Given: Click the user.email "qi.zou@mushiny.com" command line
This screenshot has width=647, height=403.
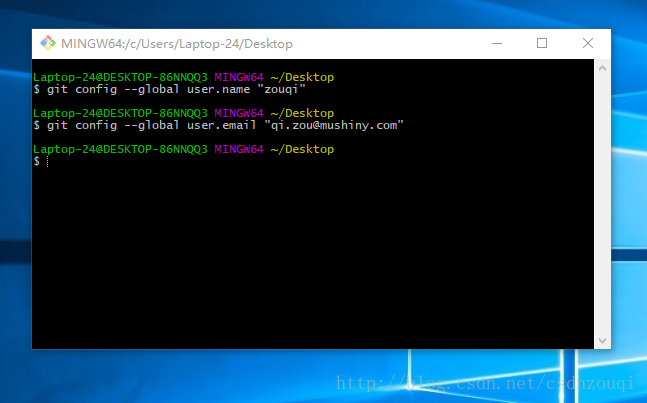Looking at the screenshot, I should coord(218,125).
